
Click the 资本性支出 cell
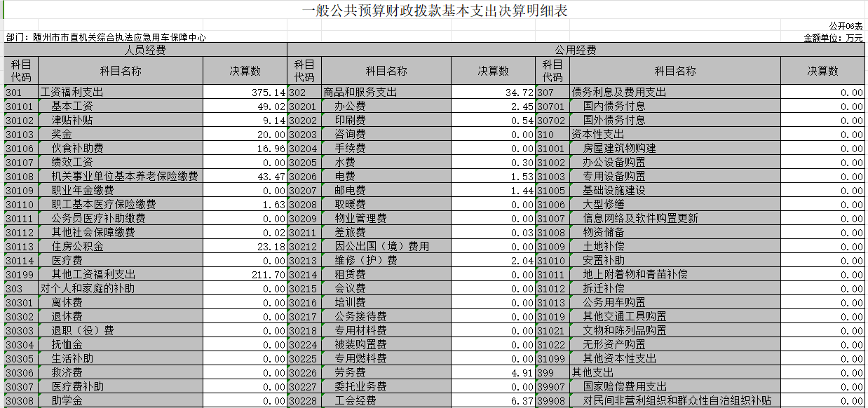pos(675,134)
